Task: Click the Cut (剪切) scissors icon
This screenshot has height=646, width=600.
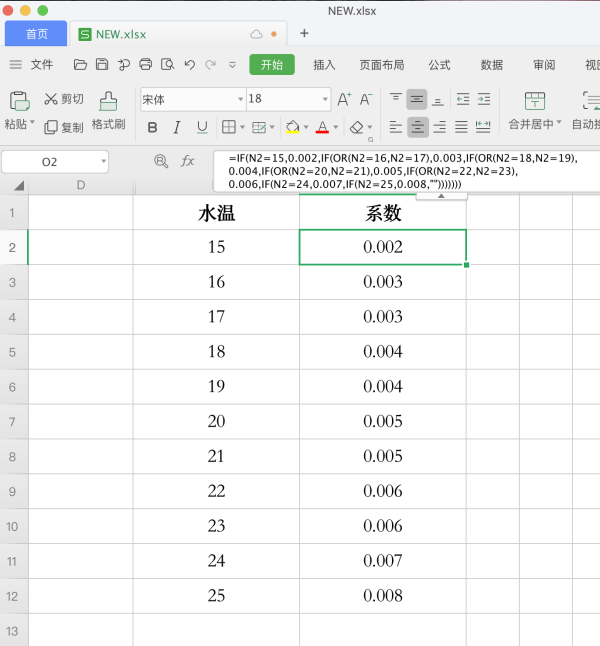Action: 51,99
